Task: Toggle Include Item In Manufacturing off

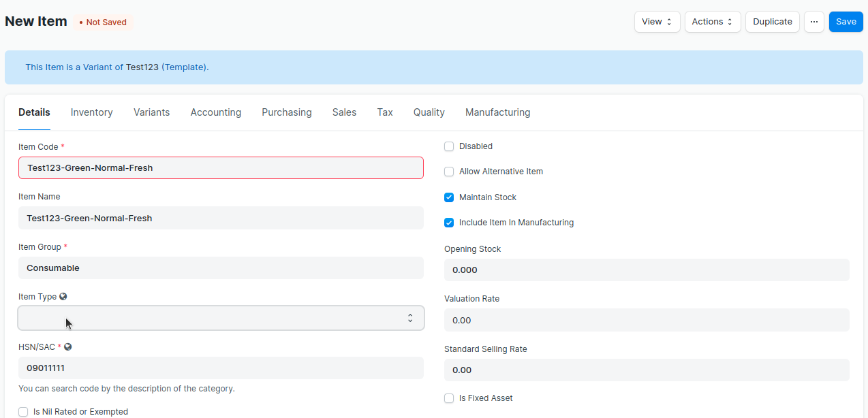Action: (449, 223)
